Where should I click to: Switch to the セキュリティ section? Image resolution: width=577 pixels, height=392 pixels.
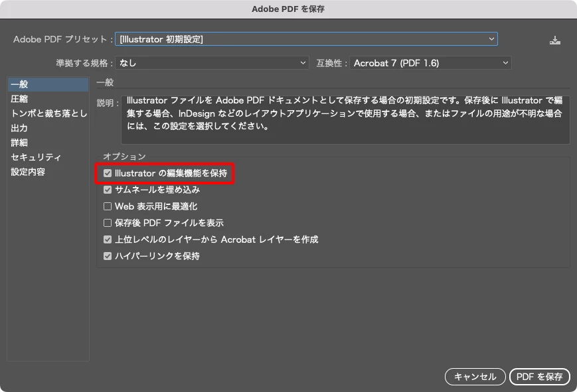tap(48, 157)
